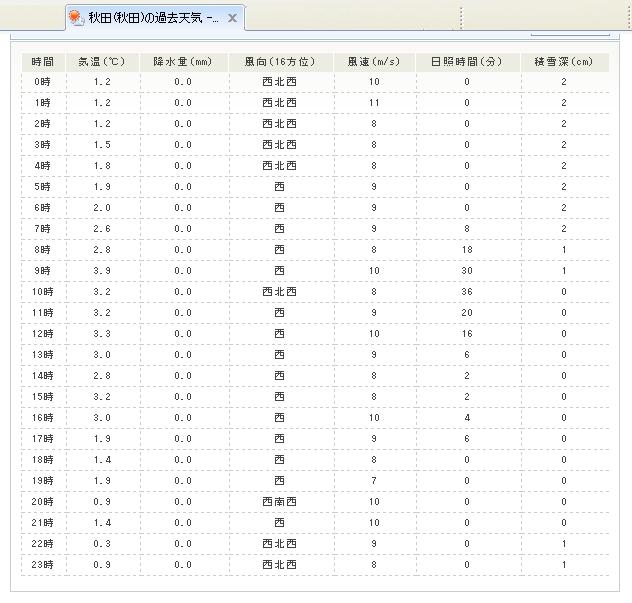632x603 pixels.
Task: Click the 6時 time cell
Action: tap(42, 208)
